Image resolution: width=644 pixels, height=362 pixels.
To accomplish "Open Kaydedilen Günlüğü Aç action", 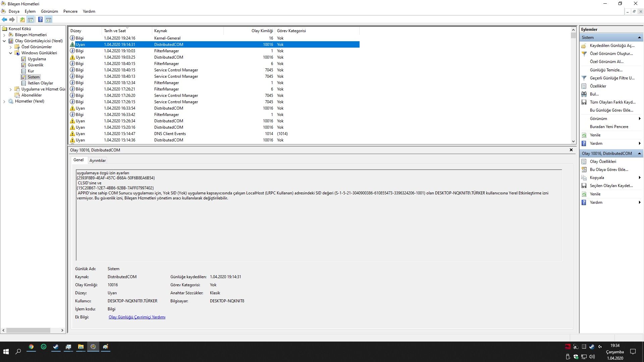I will coord(612,46).
